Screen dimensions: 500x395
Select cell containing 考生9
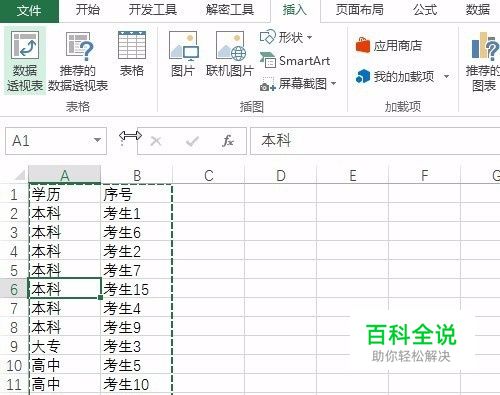(137, 327)
